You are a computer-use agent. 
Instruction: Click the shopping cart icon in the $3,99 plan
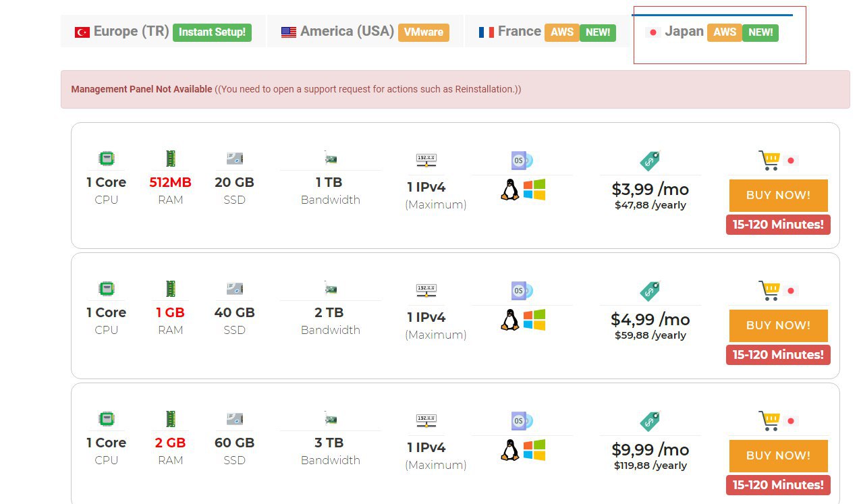click(x=769, y=161)
